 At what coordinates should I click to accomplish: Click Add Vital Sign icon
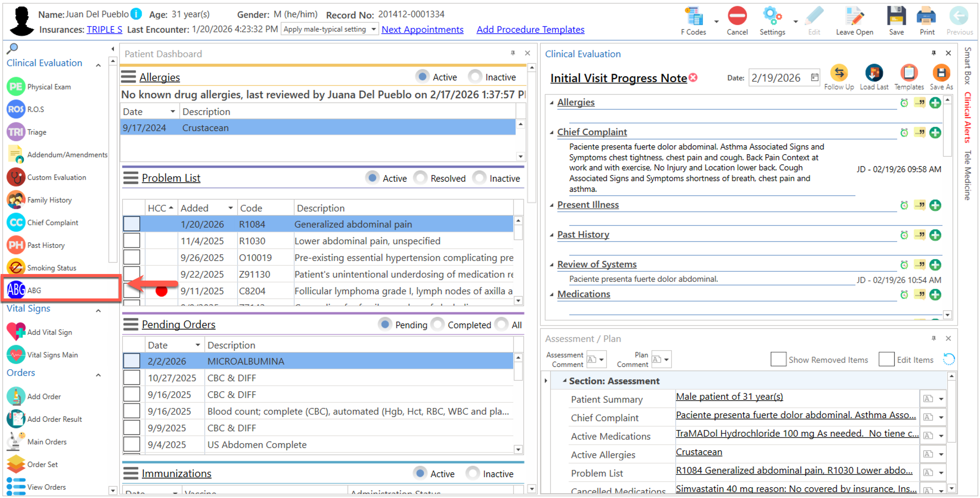pos(16,332)
